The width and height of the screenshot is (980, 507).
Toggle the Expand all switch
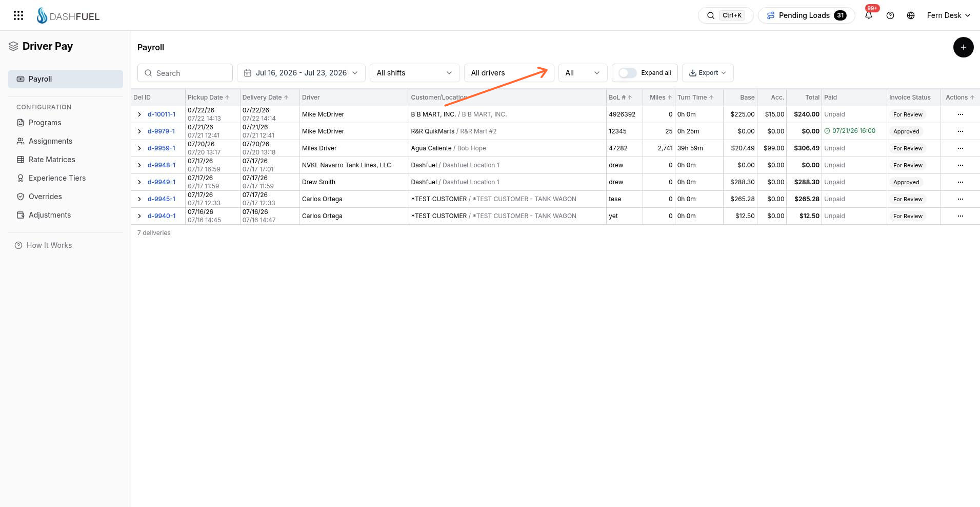[628, 73]
